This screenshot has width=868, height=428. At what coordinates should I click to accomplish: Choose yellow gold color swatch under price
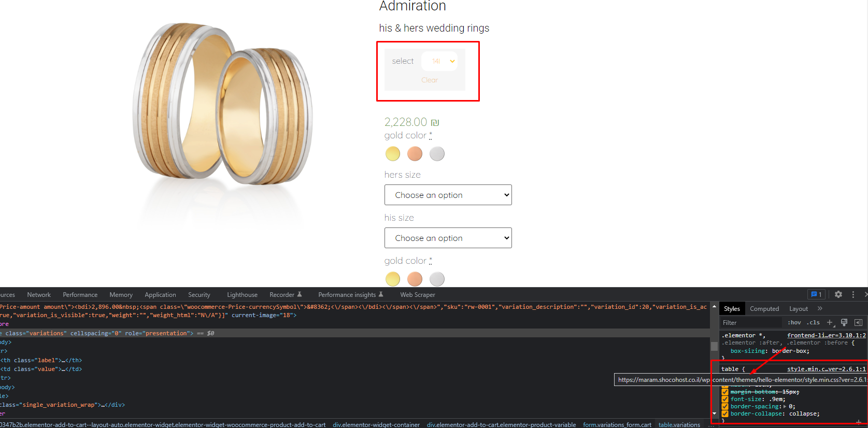pyautogui.click(x=393, y=153)
